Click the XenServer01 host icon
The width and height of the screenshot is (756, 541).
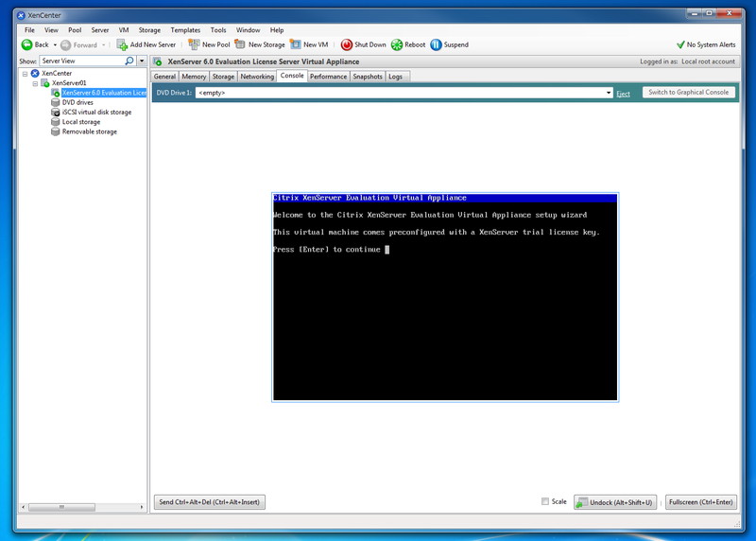[45, 83]
